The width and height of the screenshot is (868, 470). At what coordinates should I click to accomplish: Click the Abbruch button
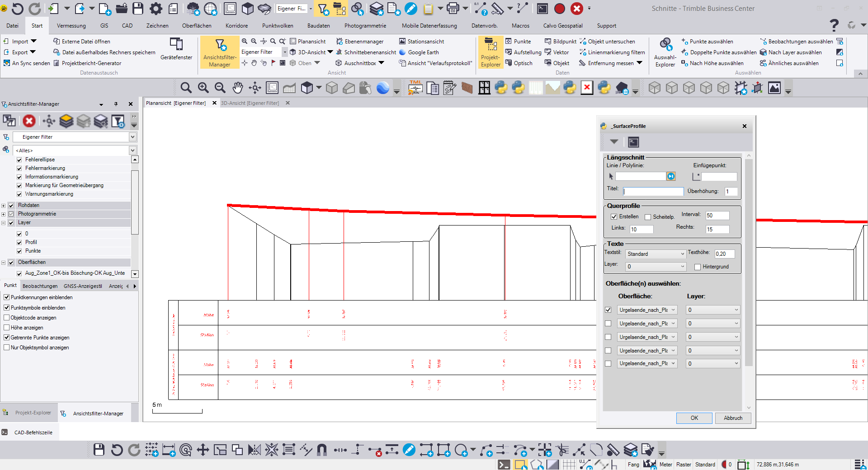click(733, 418)
